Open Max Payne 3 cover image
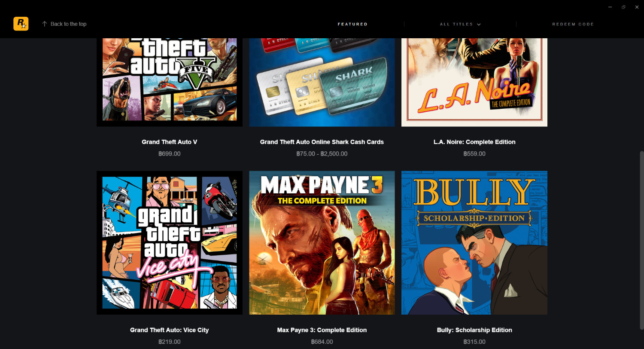Viewport: 644px width, 349px height. click(322, 243)
